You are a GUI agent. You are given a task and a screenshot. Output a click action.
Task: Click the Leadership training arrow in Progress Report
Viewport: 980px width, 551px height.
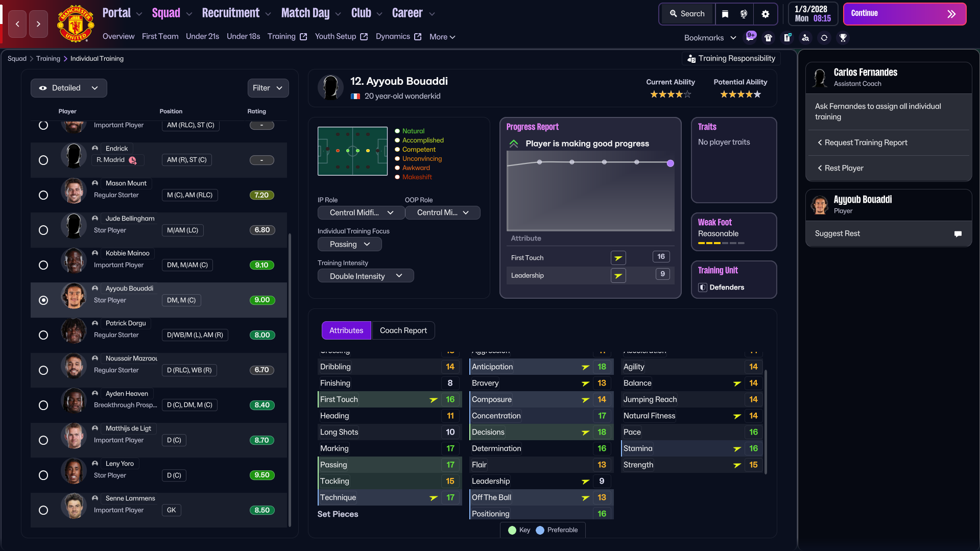point(618,276)
